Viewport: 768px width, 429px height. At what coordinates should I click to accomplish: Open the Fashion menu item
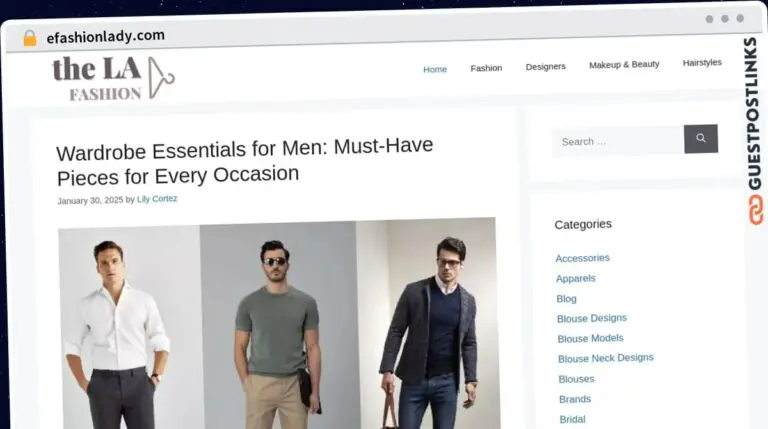[486, 68]
